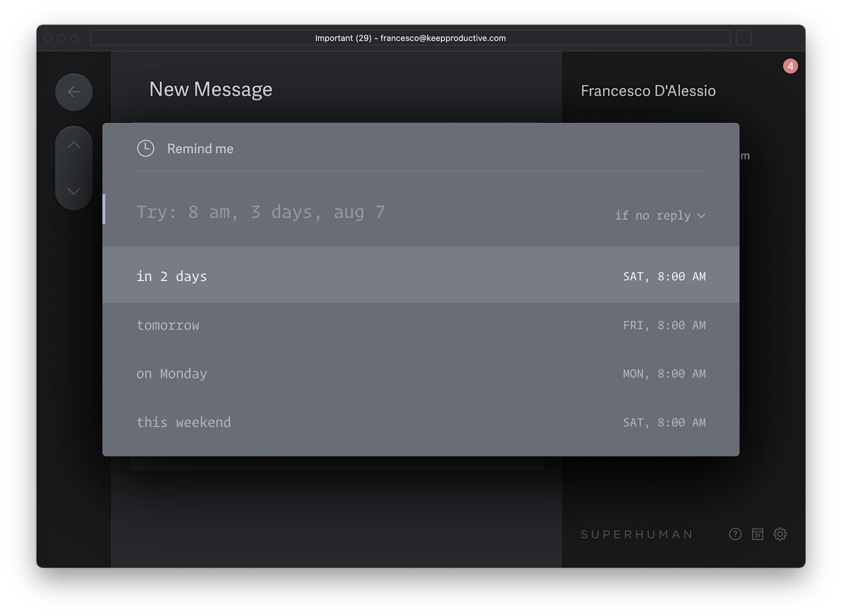The width and height of the screenshot is (842, 616).
Task: Click the red notification badge showing 4
Action: point(790,66)
